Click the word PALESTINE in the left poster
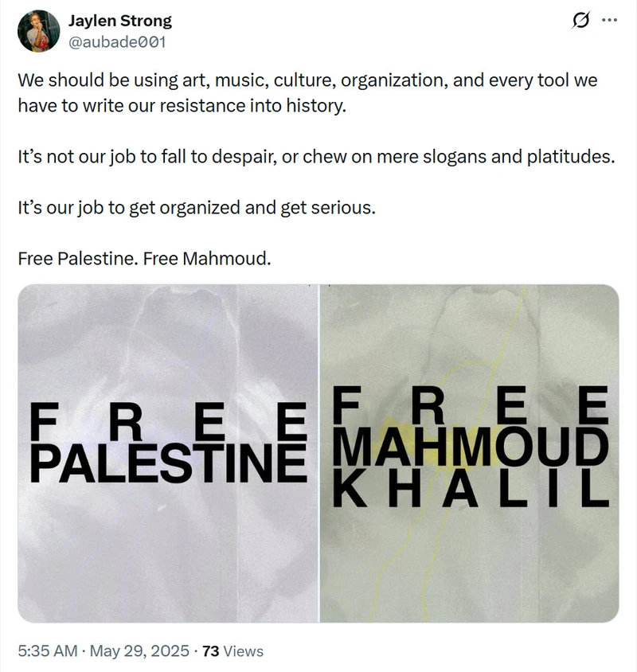 point(169,463)
